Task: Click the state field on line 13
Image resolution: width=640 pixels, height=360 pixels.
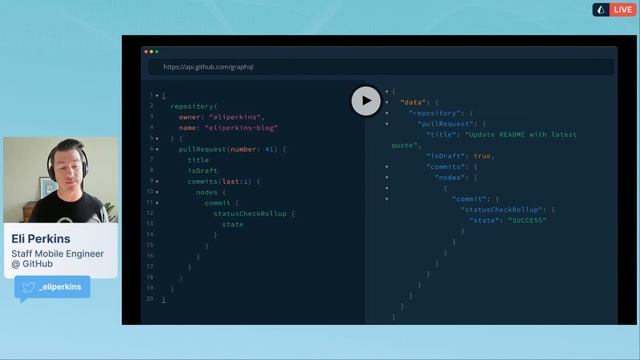Action: point(233,224)
